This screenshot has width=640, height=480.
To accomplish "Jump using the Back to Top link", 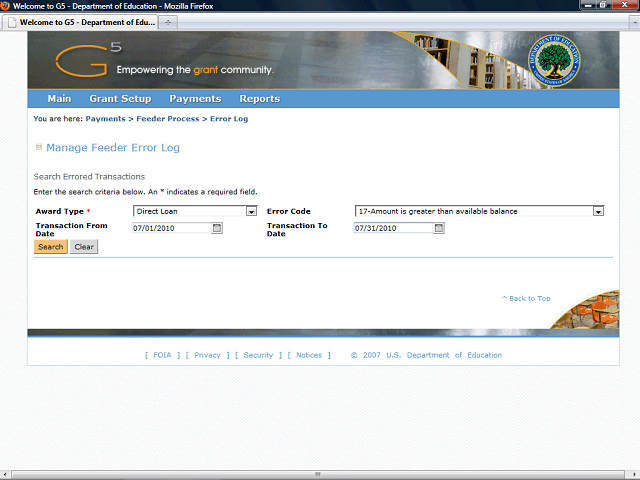I will 527,298.
